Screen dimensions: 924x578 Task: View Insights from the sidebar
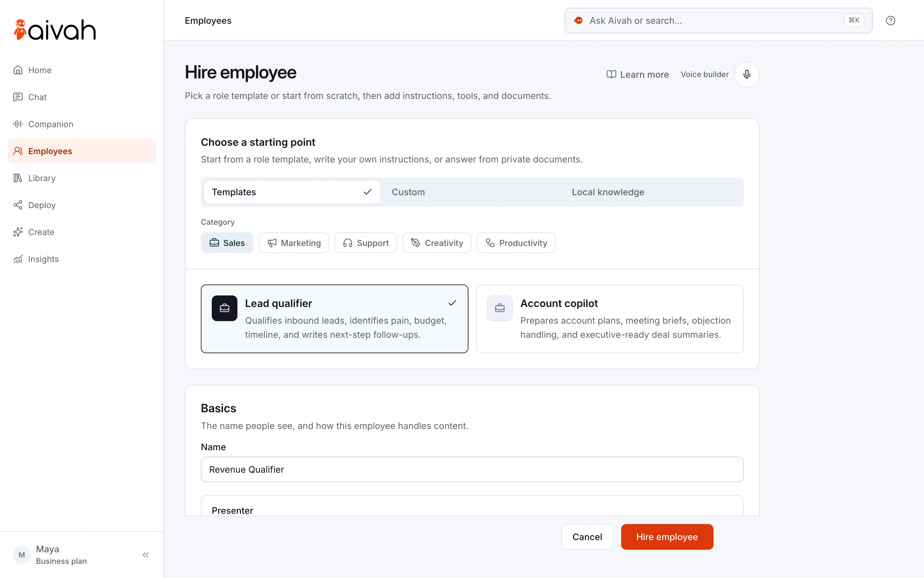(x=82, y=259)
